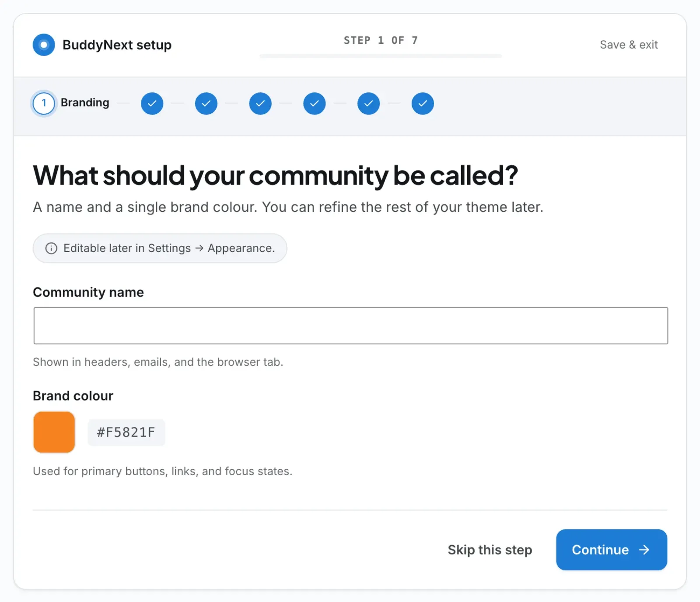Open the fifth completed step checkmark
Image resolution: width=700 pixels, height=602 pixels.
[x=315, y=104]
